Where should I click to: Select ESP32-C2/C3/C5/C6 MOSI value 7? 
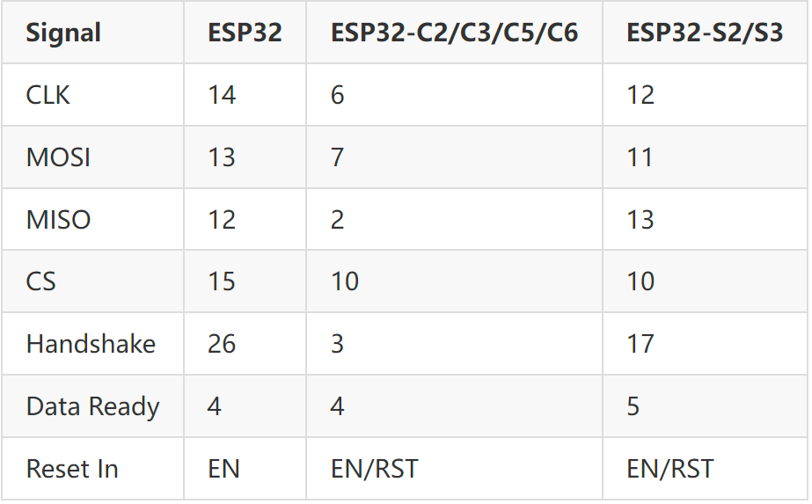click(x=337, y=157)
